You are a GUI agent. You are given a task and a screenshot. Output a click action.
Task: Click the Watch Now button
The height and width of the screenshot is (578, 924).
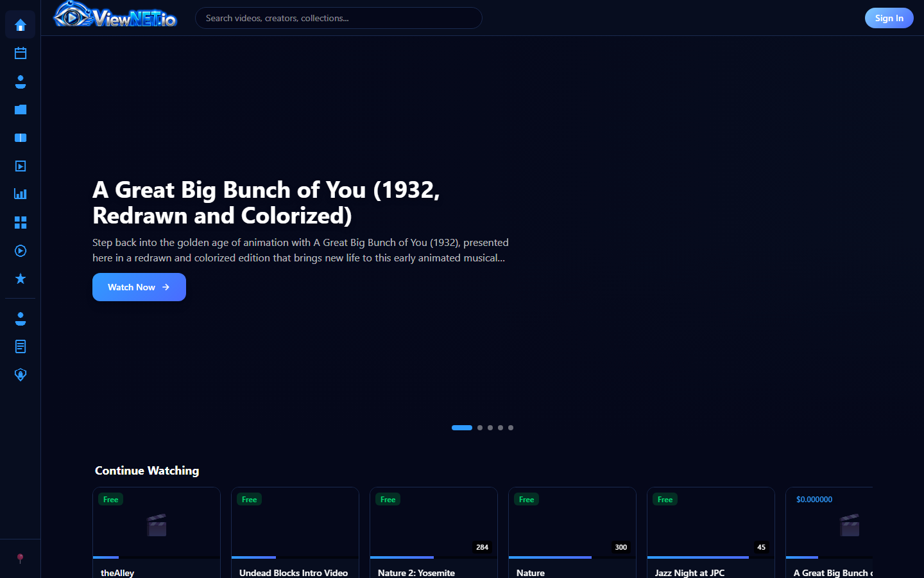tap(139, 287)
